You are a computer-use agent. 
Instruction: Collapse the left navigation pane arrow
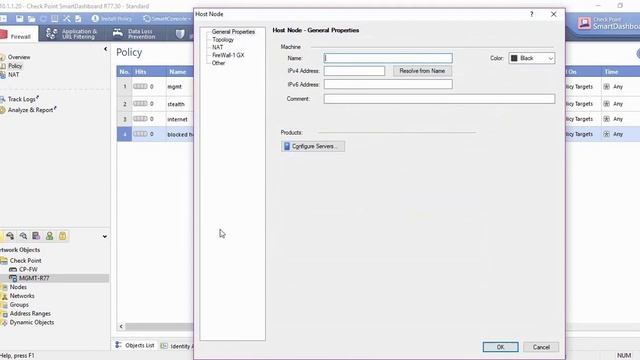(105, 49)
